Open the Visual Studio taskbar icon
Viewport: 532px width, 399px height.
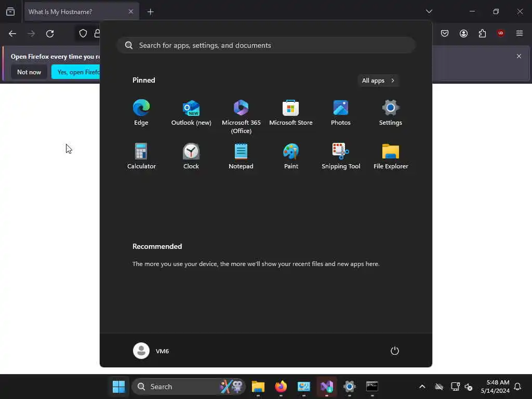[327, 387]
